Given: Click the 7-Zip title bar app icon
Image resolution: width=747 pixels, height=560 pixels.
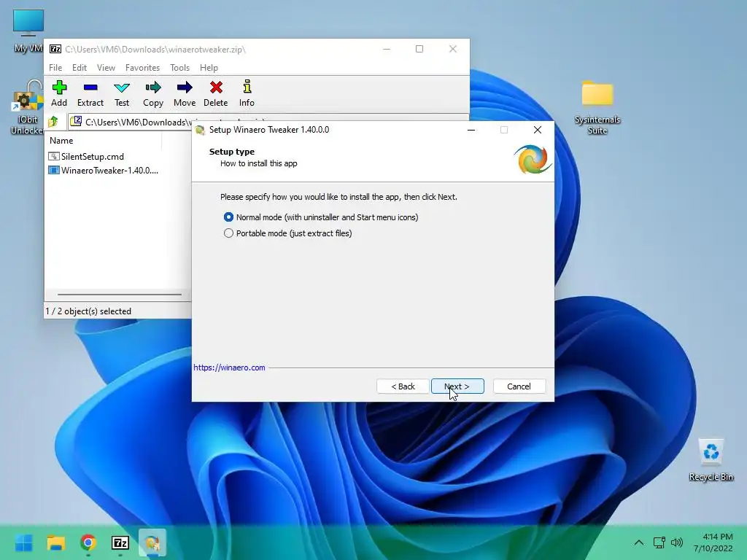Looking at the screenshot, I should point(55,49).
